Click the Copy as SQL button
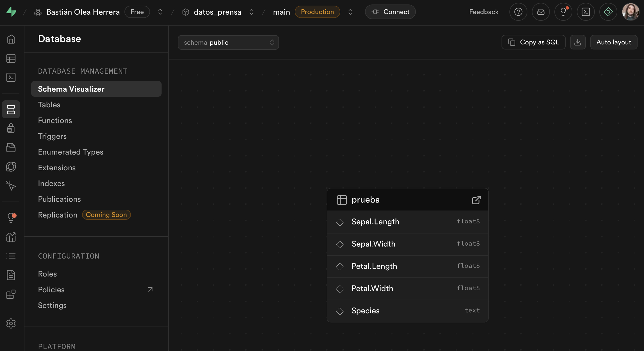The image size is (644, 351). 533,42
